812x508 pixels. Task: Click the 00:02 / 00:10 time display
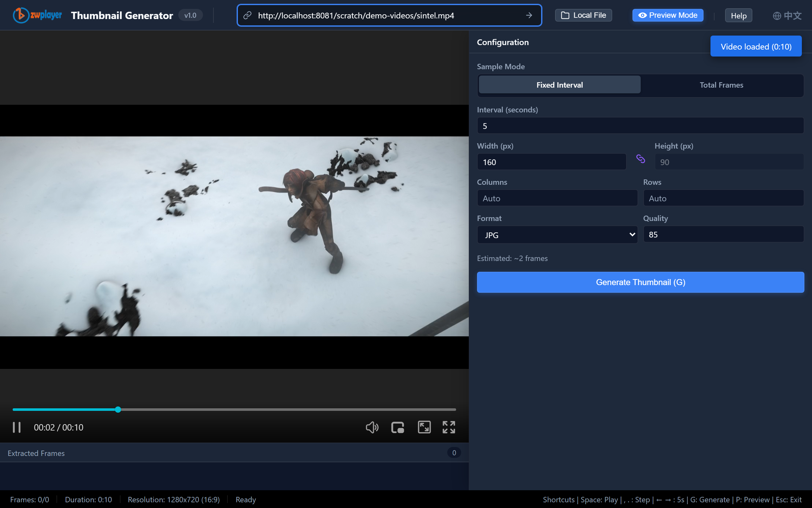point(58,427)
